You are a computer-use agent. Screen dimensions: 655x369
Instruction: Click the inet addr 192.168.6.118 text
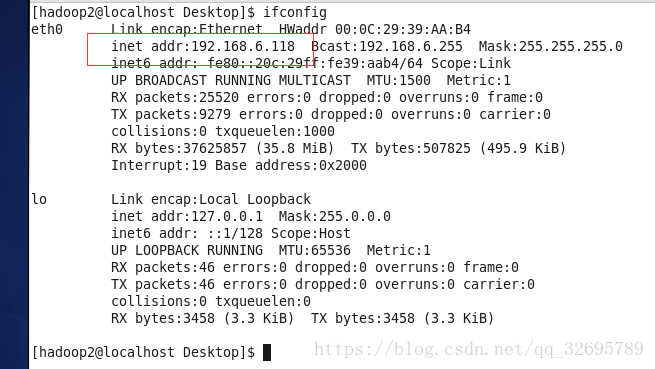coord(203,46)
